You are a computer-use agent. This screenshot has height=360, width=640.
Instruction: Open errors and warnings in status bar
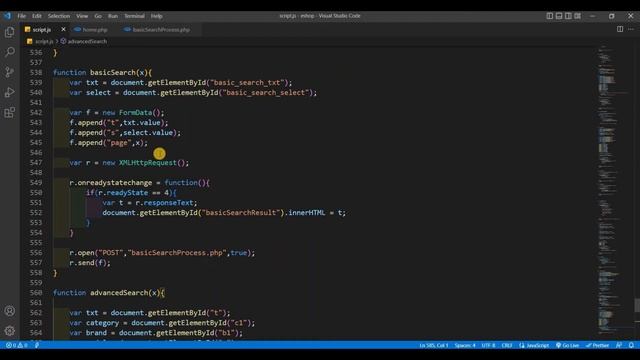(17, 345)
